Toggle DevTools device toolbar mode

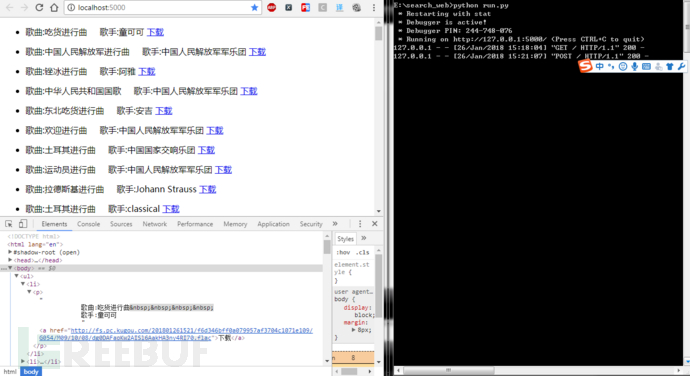pyautogui.click(x=23, y=224)
